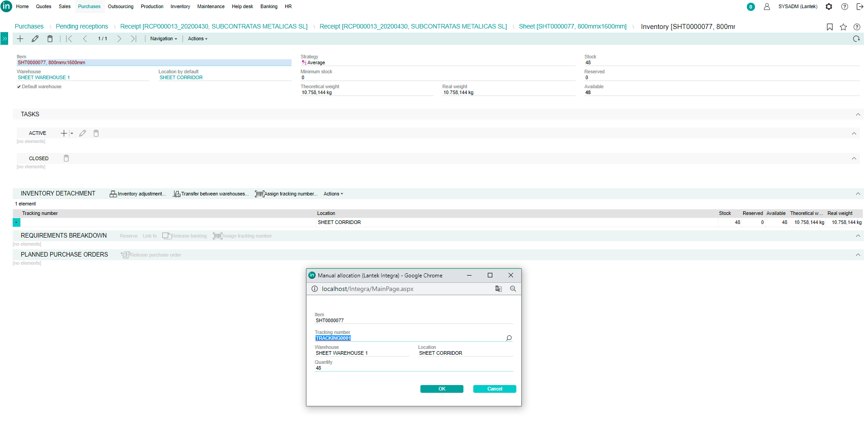868x424 pixels.
Task: Open settings gear icon in header
Action: (829, 7)
